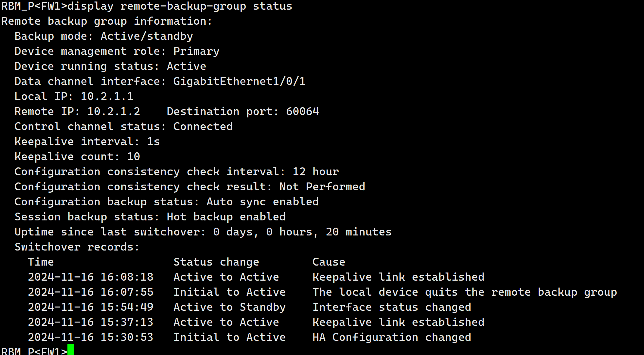Click the green terminal cursor block
644x355 pixels.
pyautogui.click(x=70, y=350)
